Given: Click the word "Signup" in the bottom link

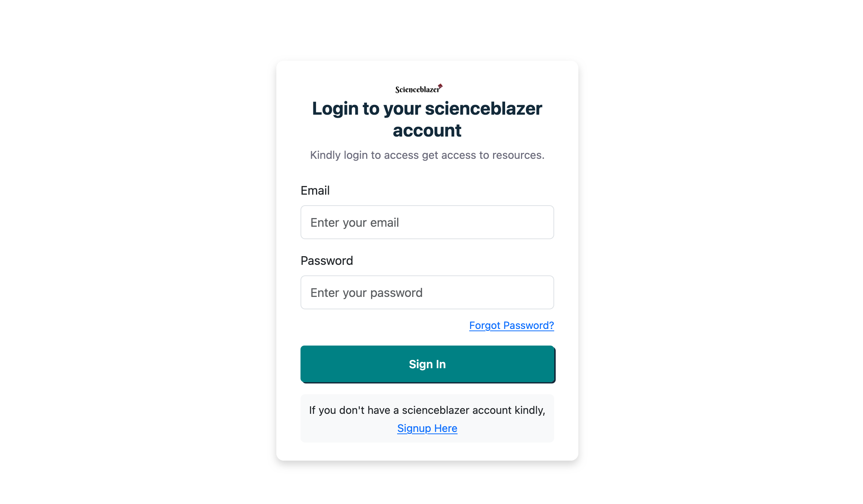Looking at the screenshot, I should coord(414,428).
